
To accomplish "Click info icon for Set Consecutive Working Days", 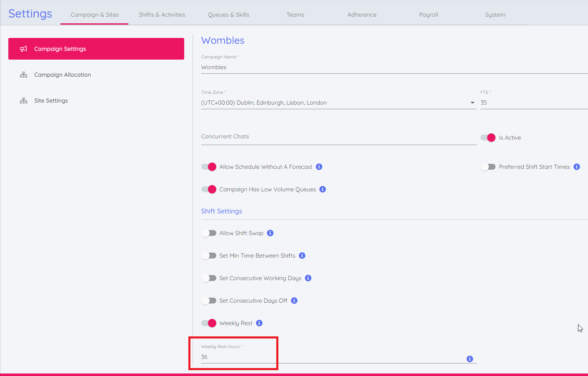I will 308,278.
